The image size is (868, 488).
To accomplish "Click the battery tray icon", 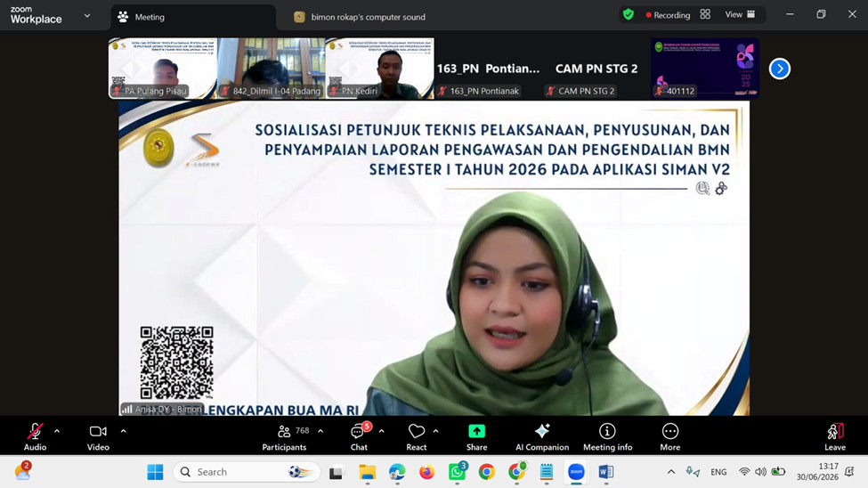I will 779,472.
